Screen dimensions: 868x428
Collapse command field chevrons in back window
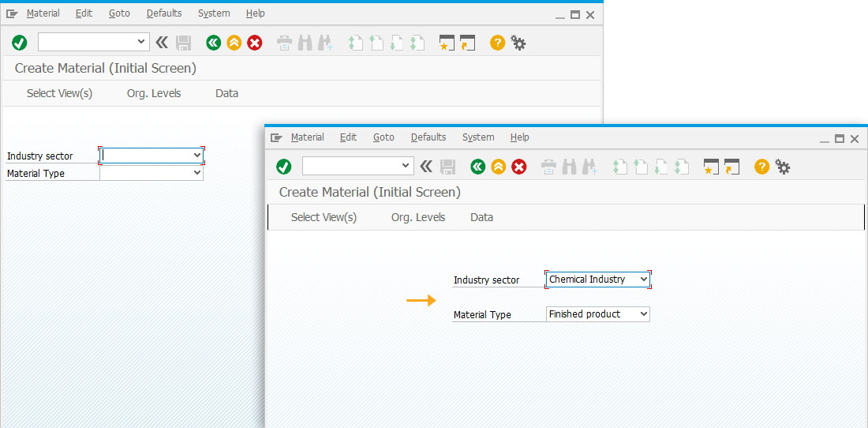point(162,42)
